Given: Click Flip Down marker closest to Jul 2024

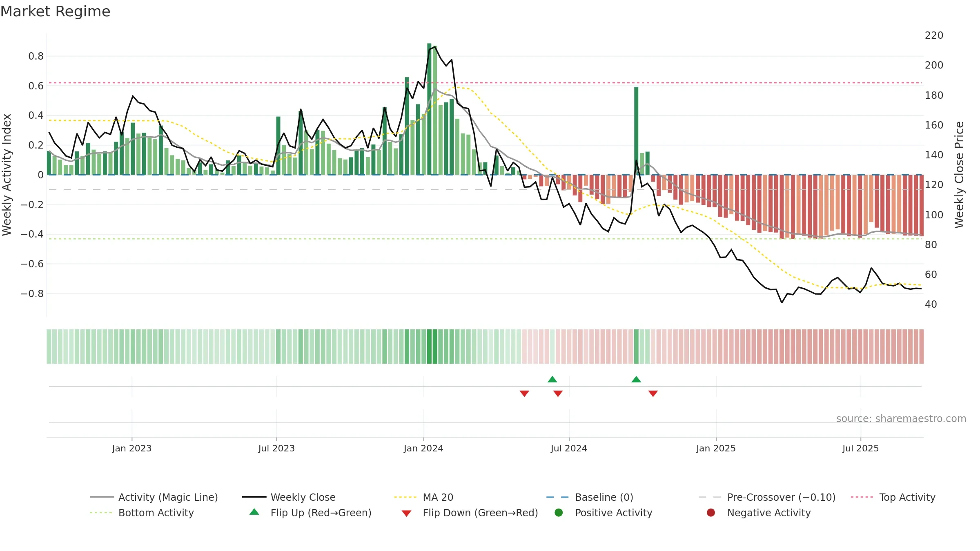Looking at the screenshot, I should point(558,393).
